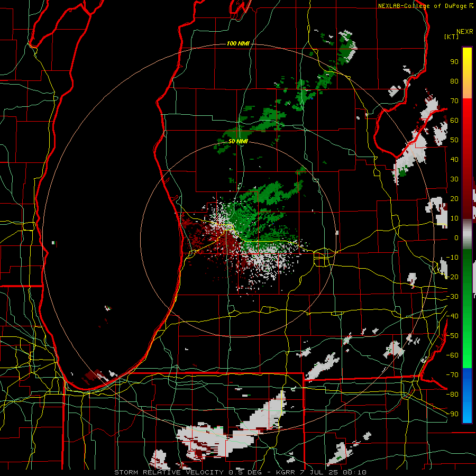Click the positive "20" scale value
This screenshot has width=476, height=476.
[454, 198]
